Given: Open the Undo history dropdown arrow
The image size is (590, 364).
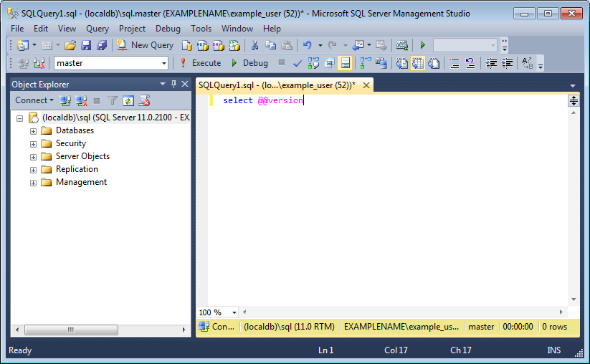Looking at the screenshot, I should (320, 46).
